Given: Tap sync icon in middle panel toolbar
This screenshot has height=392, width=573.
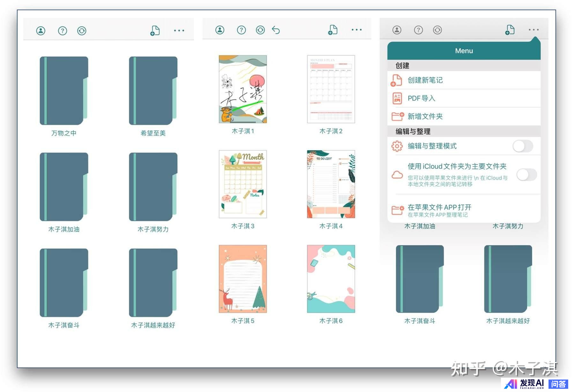Looking at the screenshot, I should [x=261, y=30].
